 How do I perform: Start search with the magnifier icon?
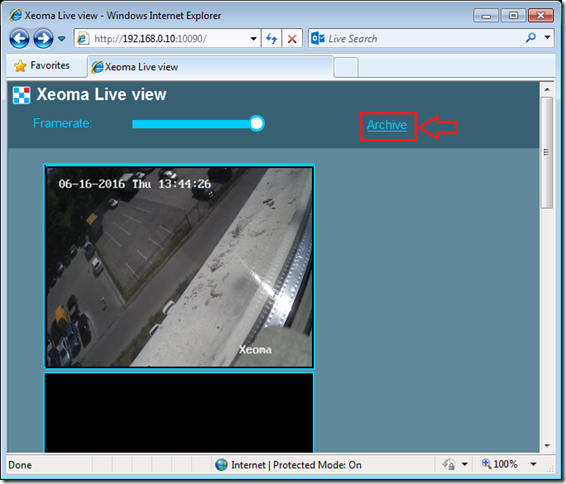(x=531, y=38)
